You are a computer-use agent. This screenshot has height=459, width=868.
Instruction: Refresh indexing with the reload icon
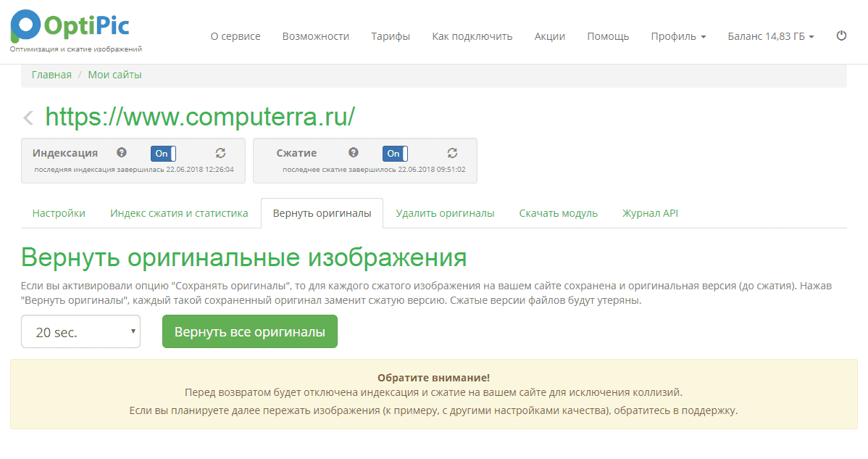pyautogui.click(x=221, y=153)
